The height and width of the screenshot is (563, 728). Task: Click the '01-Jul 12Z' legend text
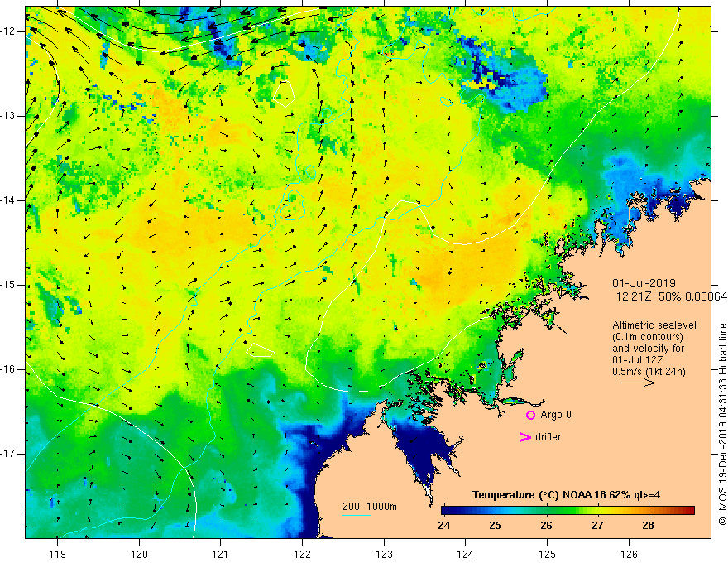[x=638, y=360]
